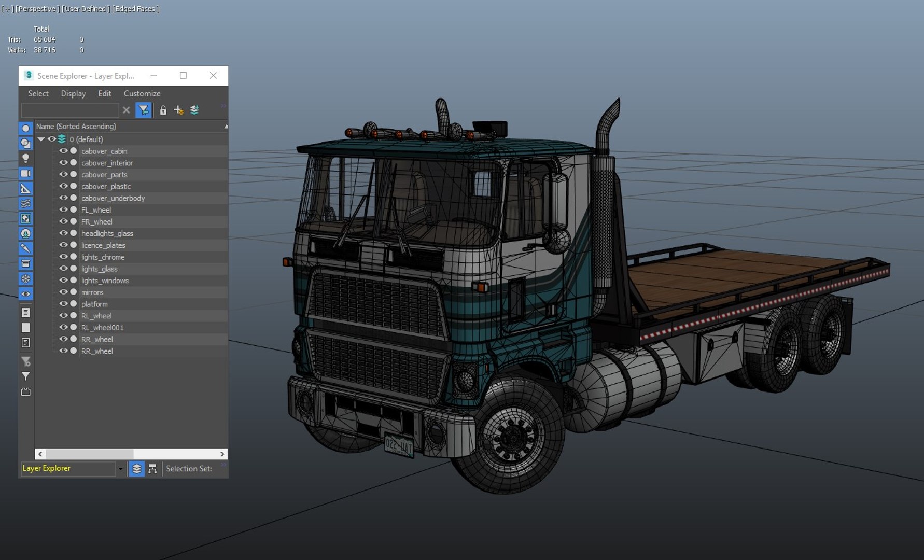924x560 pixels.
Task: Open the Layer Explorer dropdown arrow
Action: (x=121, y=469)
